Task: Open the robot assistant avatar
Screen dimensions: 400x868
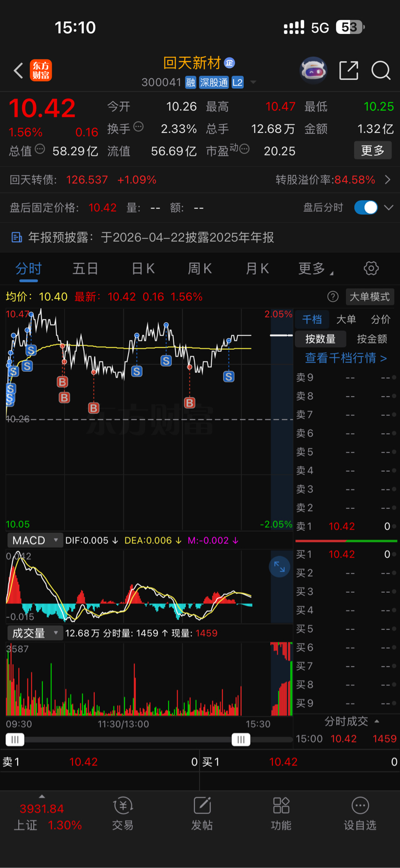Action: tap(313, 70)
